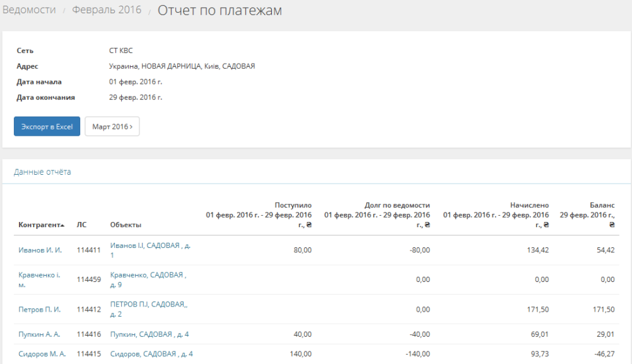Open object Пупкин, САДОВАЯ, д. 4

pyautogui.click(x=149, y=334)
